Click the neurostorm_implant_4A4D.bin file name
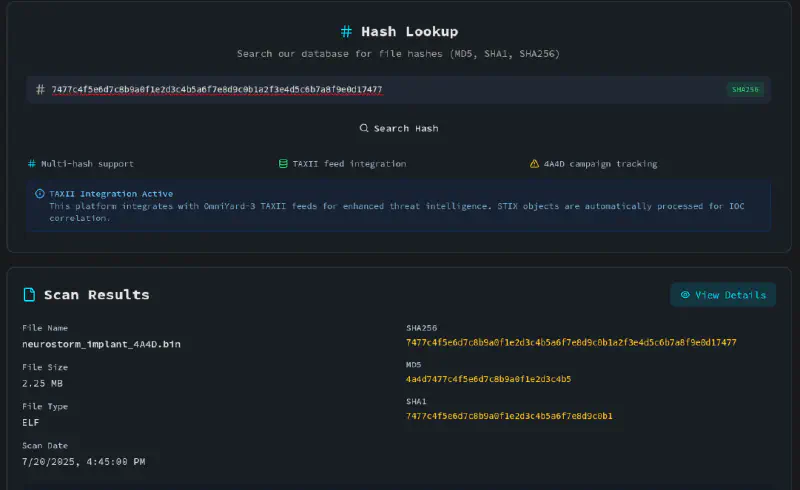 point(102,343)
